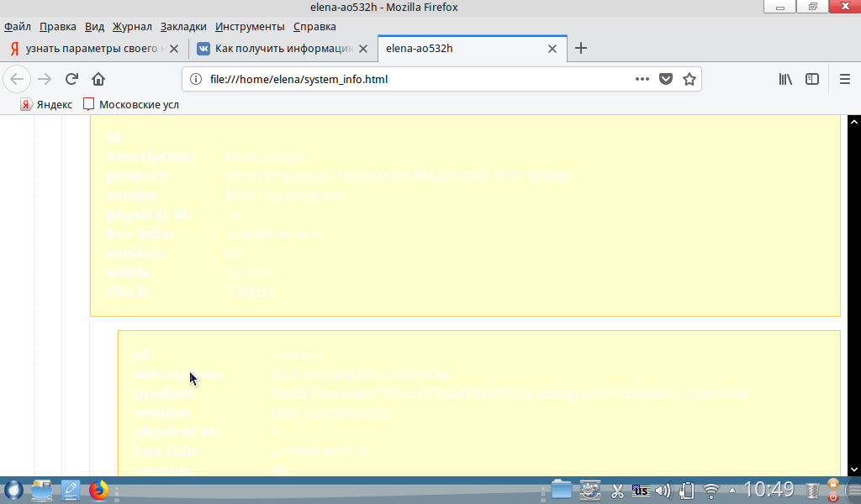Expand hidden system tray icons arrow
The image size is (861, 504).
coord(732,491)
